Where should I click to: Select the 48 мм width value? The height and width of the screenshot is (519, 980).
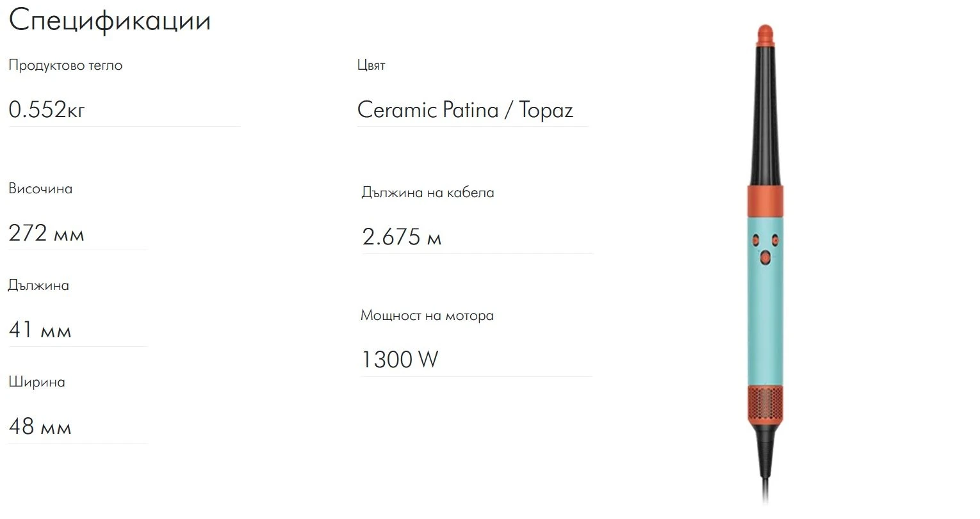pyautogui.click(x=40, y=426)
